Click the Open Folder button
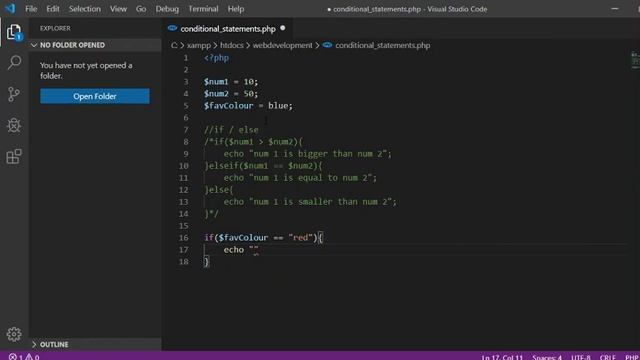 coord(95,96)
